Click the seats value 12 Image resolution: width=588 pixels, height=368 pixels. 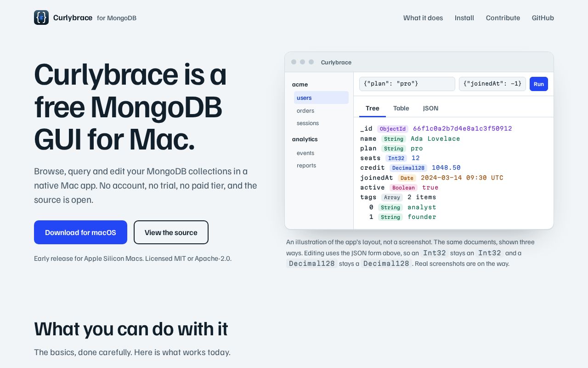coord(416,158)
